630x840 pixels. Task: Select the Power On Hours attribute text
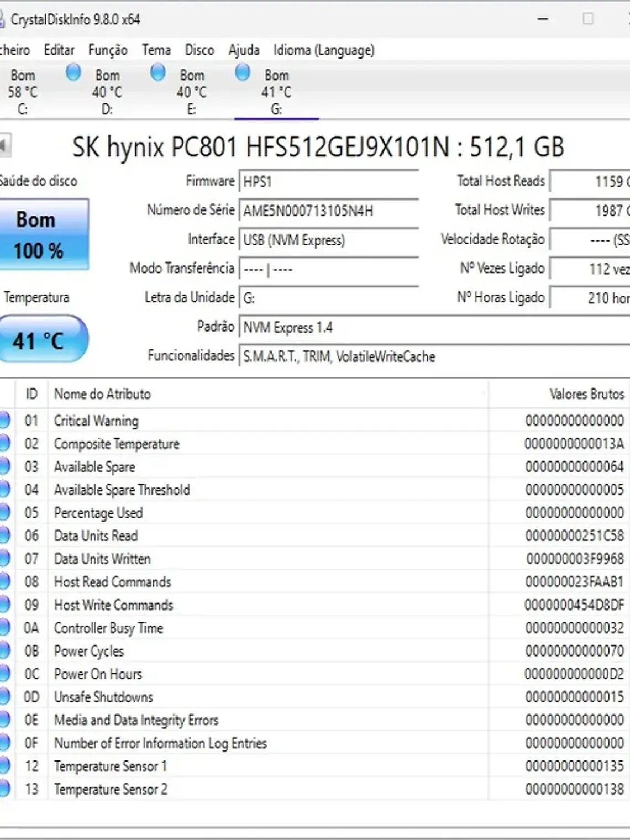[x=98, y=674]
